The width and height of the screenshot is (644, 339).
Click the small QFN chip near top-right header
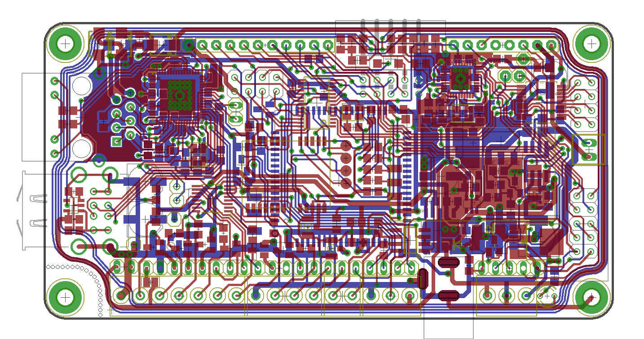[x=461, y=79]
